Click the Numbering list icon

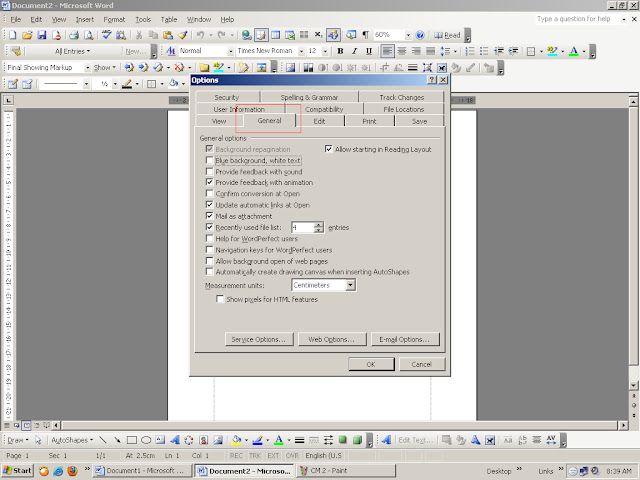(470, 51)
